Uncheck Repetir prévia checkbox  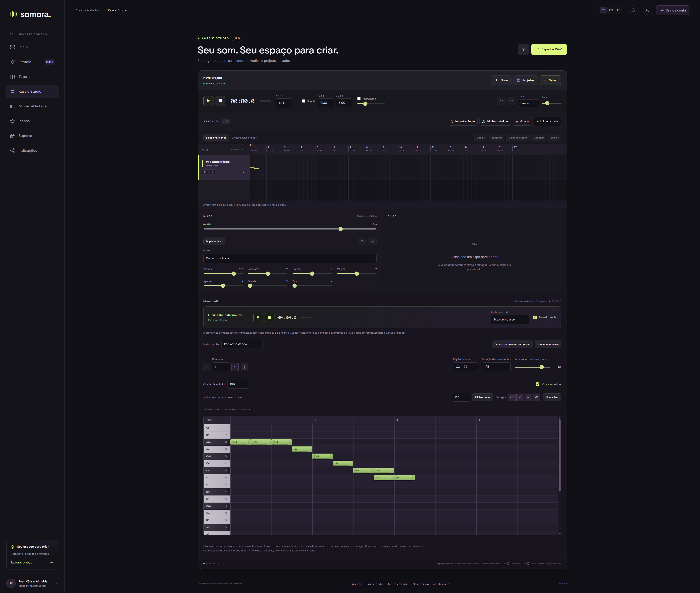click(x=535, y=317)
